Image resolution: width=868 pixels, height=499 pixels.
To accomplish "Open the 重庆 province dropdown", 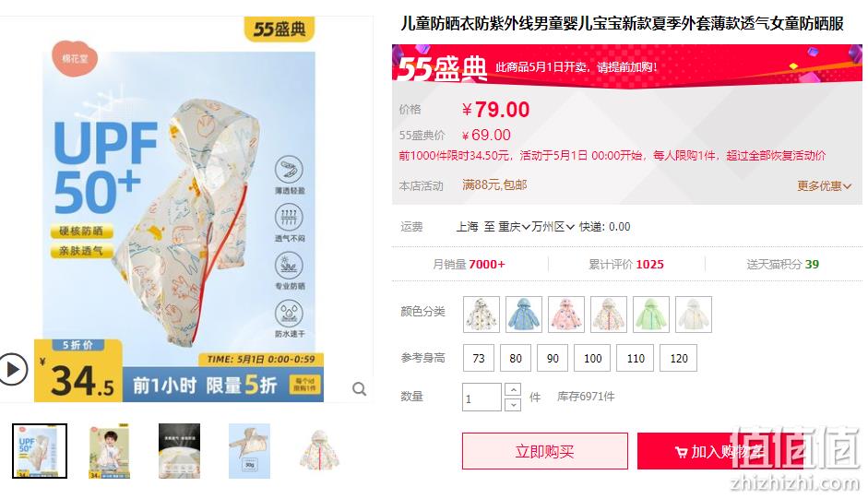I will [515, 227].
